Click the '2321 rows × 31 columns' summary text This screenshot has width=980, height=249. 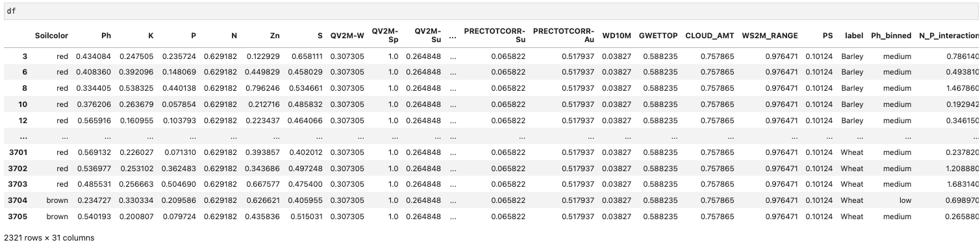(x=49, y=238)
